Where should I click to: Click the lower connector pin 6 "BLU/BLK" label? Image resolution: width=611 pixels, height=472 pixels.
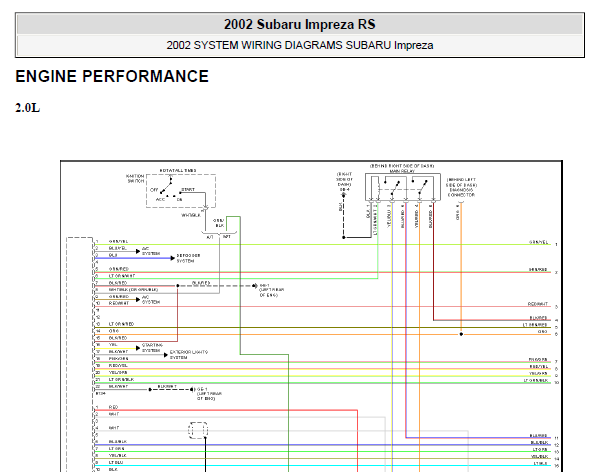(118, 442)
